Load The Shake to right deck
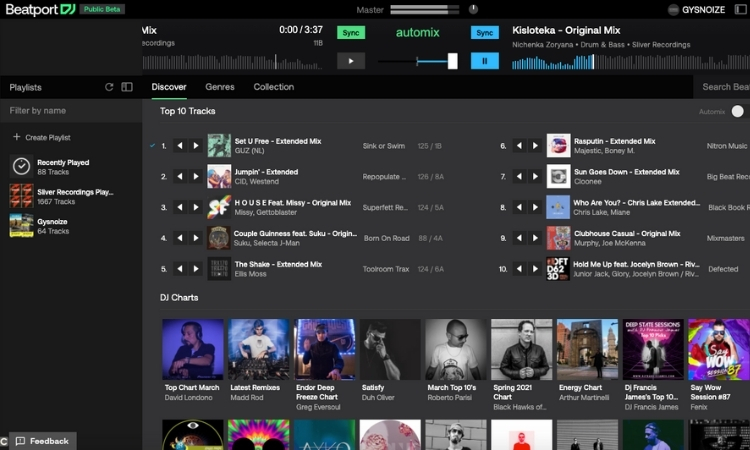 click(x=196, y=269)
